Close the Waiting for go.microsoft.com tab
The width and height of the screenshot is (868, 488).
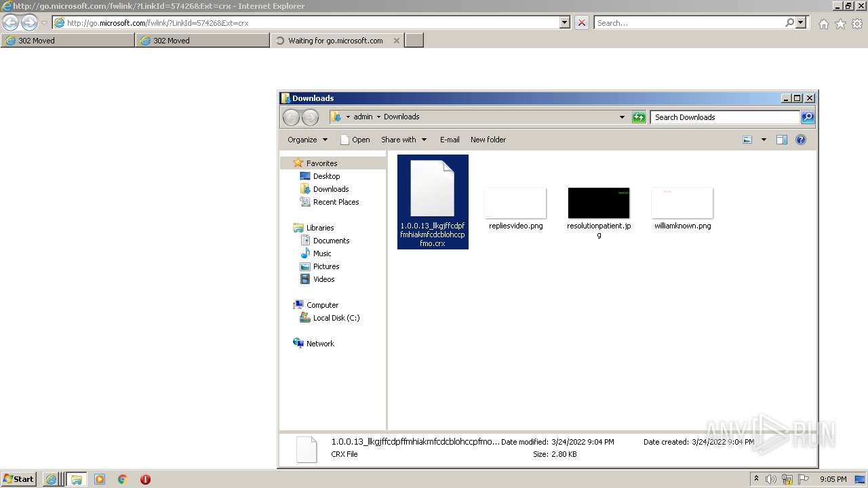tap(397, 41)
